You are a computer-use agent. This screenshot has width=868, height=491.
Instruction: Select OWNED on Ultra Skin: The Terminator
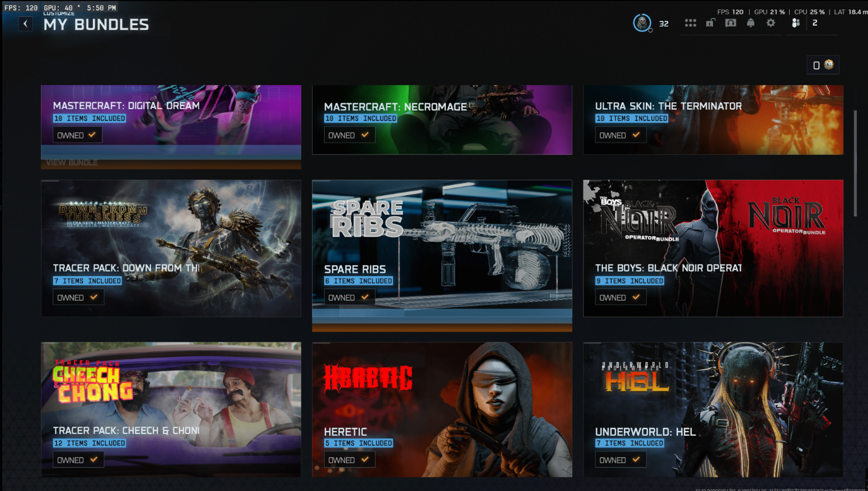click(620, 135)
